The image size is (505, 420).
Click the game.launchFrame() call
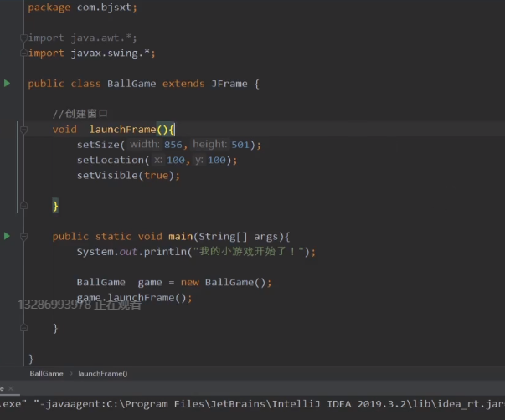pos(134,298)
